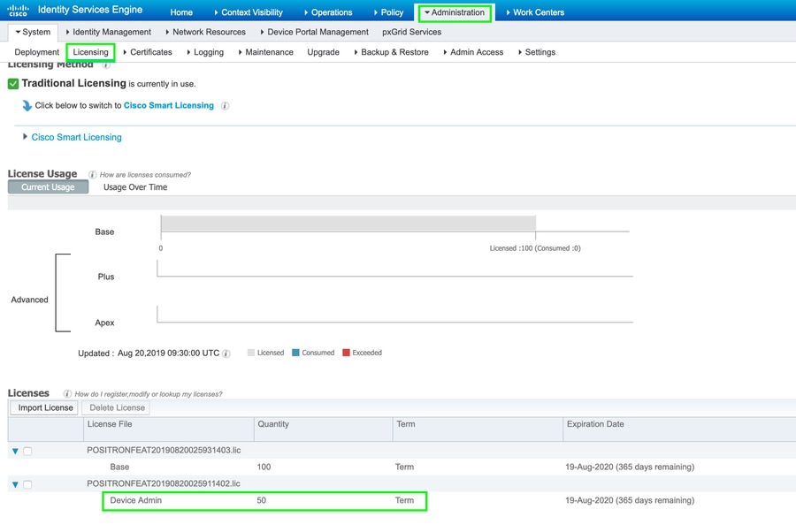Click info icon beside Licensing Method heading

105,65
